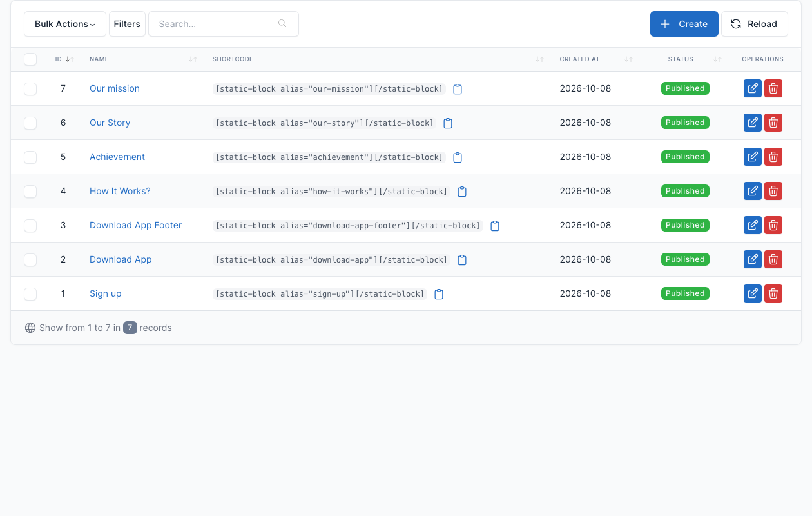Image resolution: width=812 pixels, height=516 pixels.
Task: Select the Download App Footer row checkbox
Action: pyautogui.click(x=30, y=226)
